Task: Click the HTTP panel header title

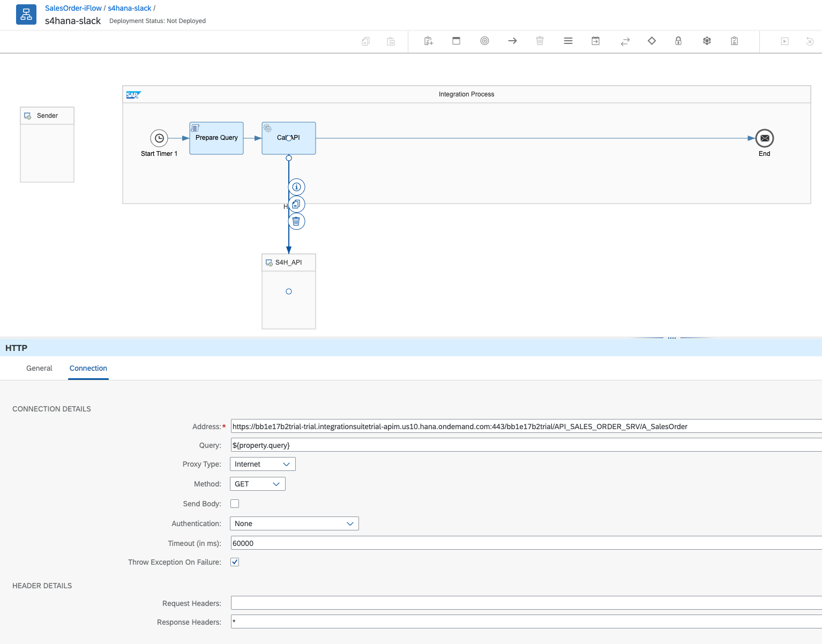Action: [16, 348]
